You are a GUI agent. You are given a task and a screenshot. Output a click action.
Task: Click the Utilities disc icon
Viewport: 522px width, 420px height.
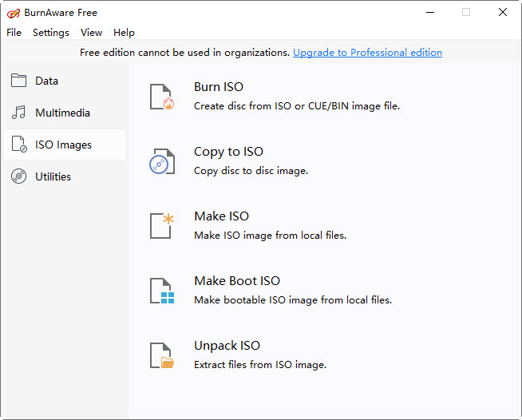tap(18, 176)
